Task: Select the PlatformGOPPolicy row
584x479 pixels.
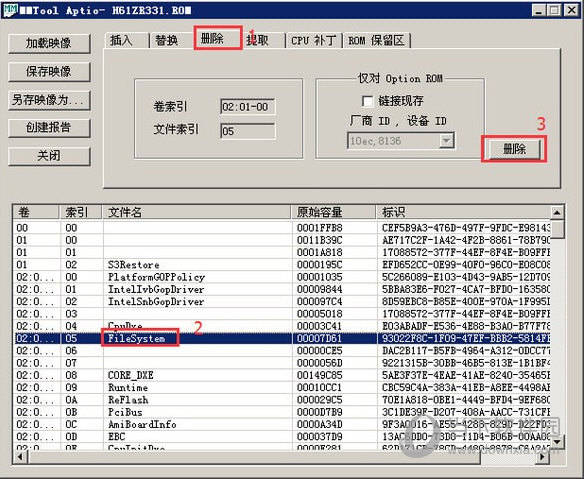Action: [x=282, y=277]
